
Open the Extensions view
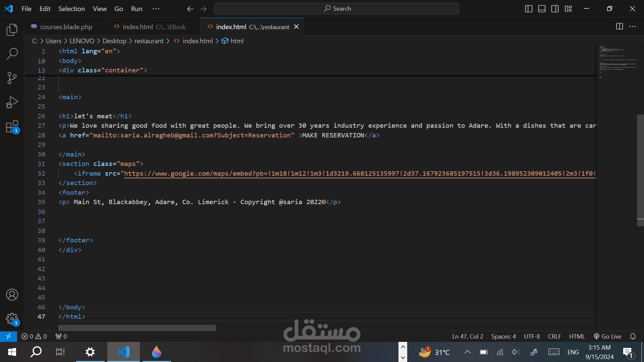click(x=12, y=127)
